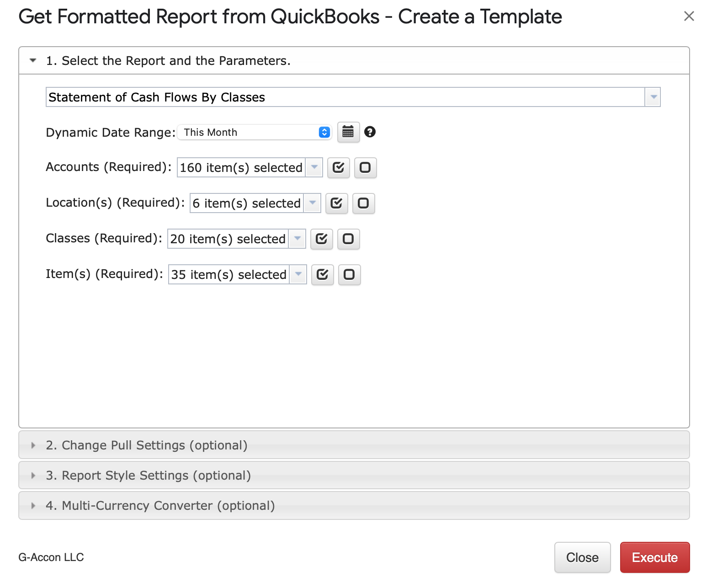Viewport: 712px width, 588px height.
Task: Expand section 4 Multi-Currency Converter
Action: click(354, 505)
